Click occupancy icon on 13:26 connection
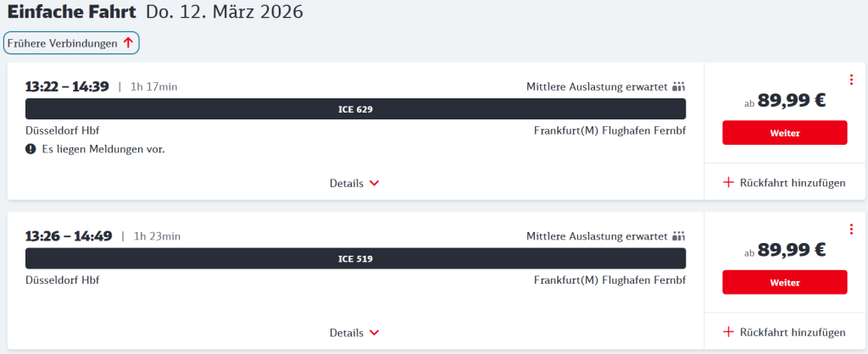Screen dimensions: 868x354 pyautogui.click(x=678, y=236)
